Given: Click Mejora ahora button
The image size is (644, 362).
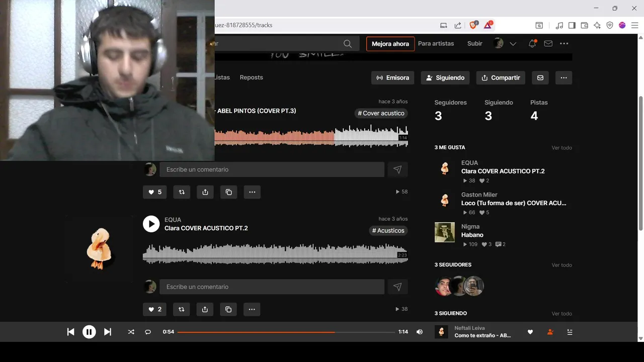Looking at the screenshot, I should [x=390, y=44].
